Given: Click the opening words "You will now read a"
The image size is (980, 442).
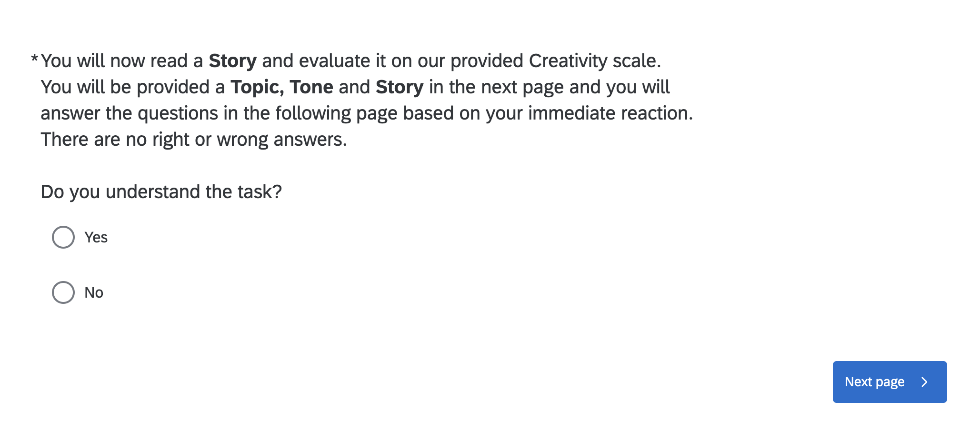Looking at the screenshot, I should pos(122,61).
